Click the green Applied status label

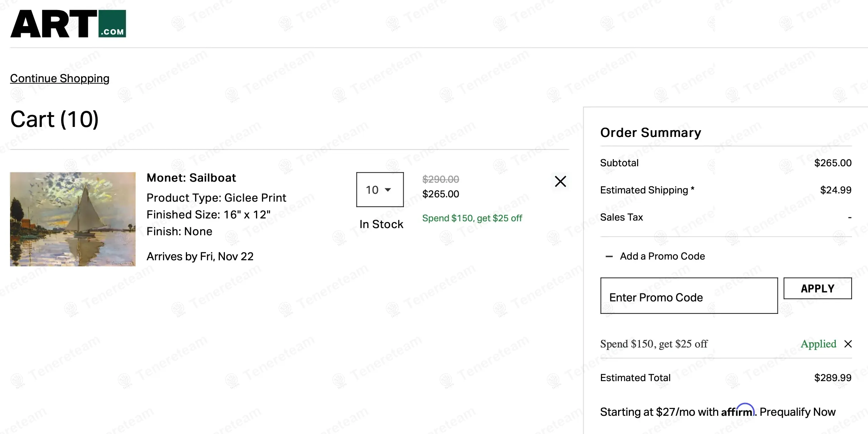coord(818,344)
